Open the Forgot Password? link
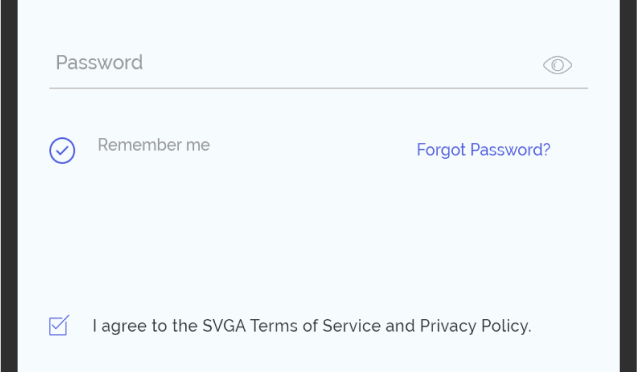This screenshot has height=372, width=637. tap(483, 150)
